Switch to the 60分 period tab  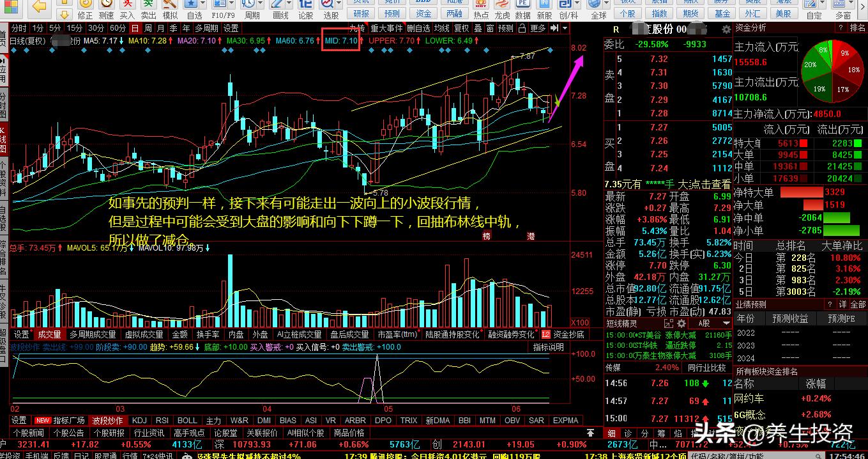[118, 28]
